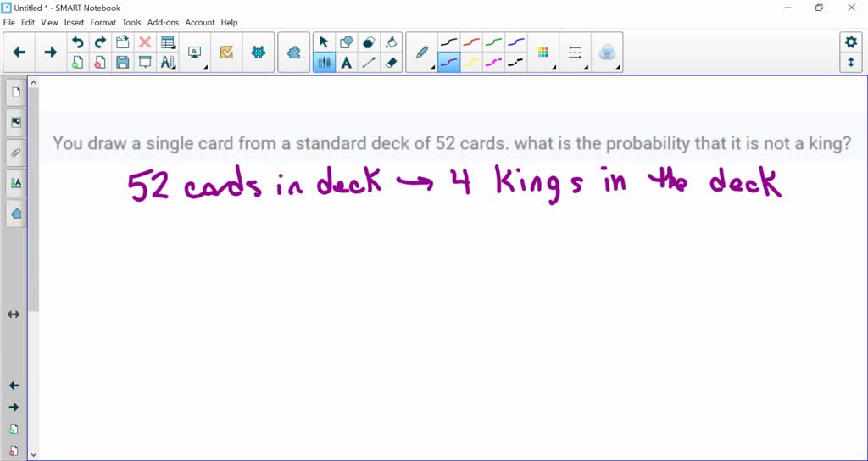The image size is (868, 461).
Task: Choose the Shapes tool
Action: tap(346, 42)
